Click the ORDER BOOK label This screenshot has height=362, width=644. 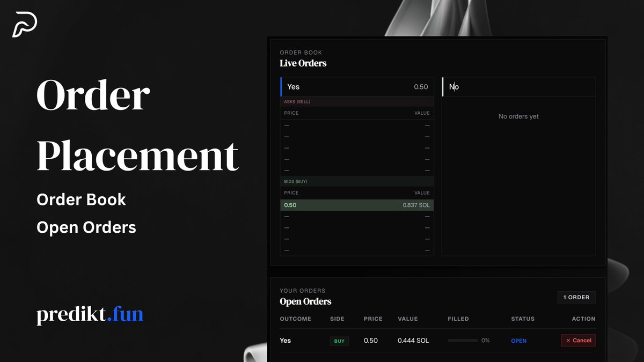click(301, 53)
